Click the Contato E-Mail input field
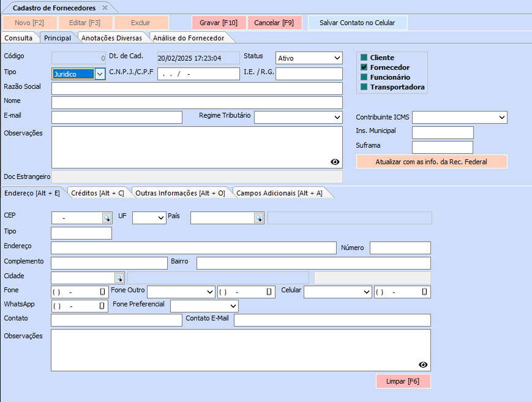The image size is (532, 402). coord(332,320)
